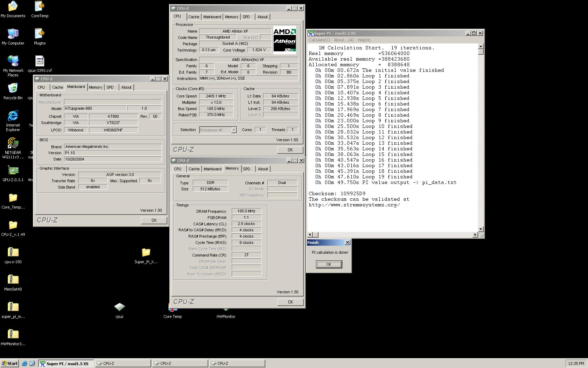This screenshot has height=368, width=588.
Task: Click the AMD Athlon XP logo
Action: click(285, 40)
